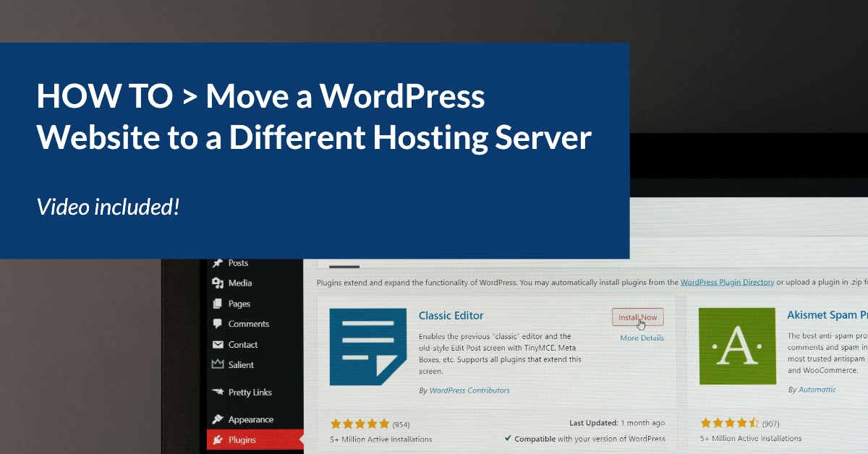Select the highlighted Plugins menu item
868x454 pixels.
click(255, 440)
